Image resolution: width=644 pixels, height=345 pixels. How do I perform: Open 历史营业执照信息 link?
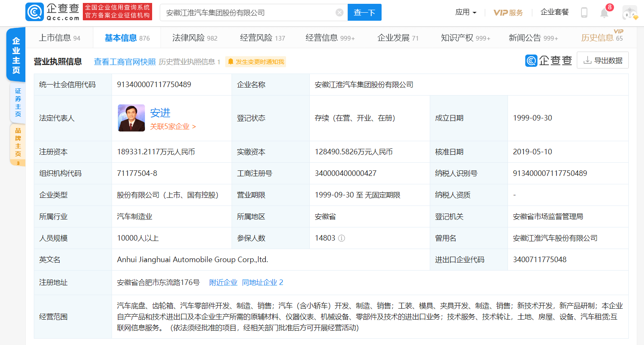(190, 62)
